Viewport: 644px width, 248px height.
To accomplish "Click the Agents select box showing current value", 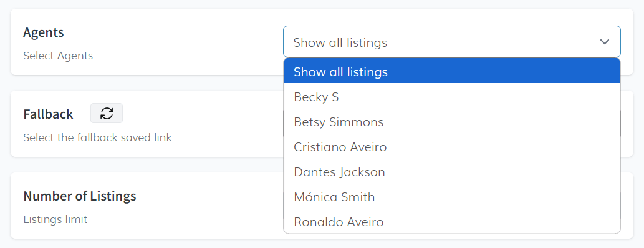I will (452, 42).
